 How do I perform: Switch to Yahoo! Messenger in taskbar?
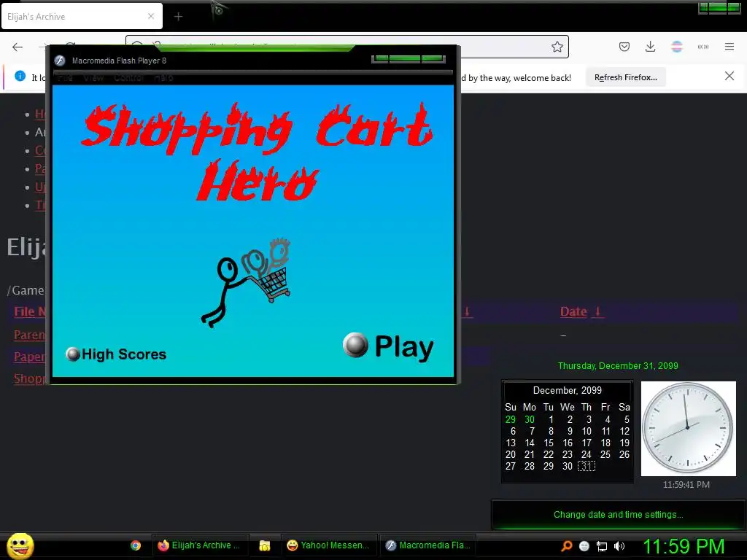point(329,545)
